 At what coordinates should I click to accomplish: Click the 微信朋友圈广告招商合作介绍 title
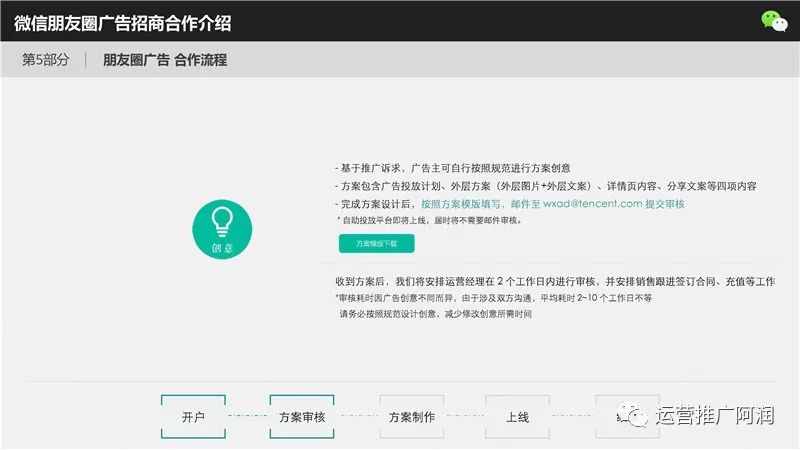tap(122, 23)
